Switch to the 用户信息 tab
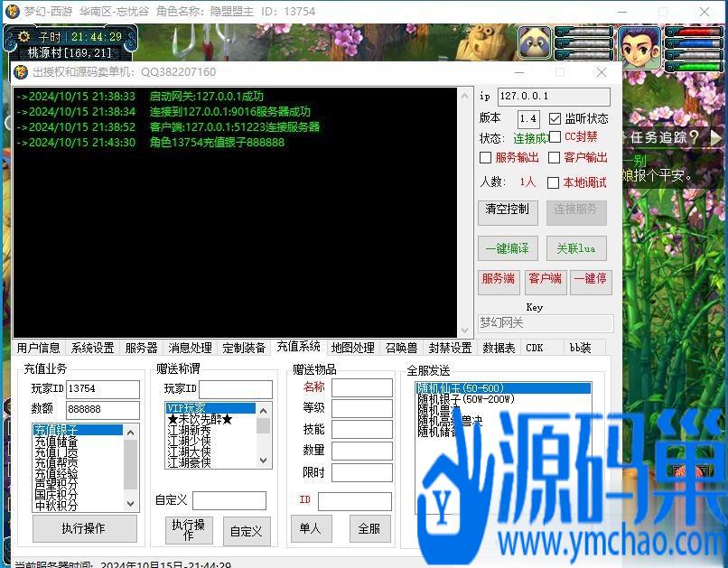Viewport: 728px width, 568px height. (38, 348)
